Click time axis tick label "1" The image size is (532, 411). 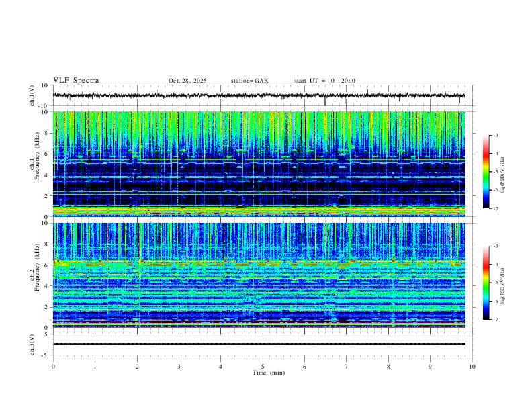(x=95, y=367)
